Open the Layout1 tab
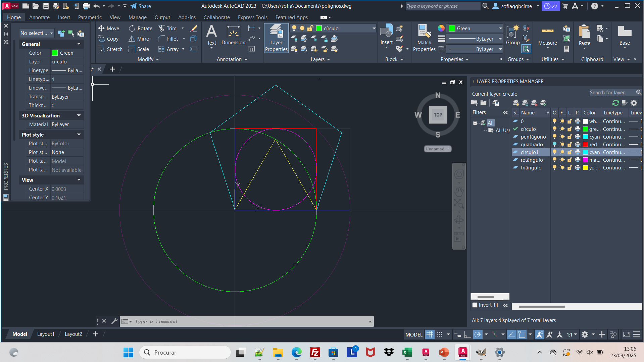The height and width of the screenshot is (362, 644). (x=46, y=334)
